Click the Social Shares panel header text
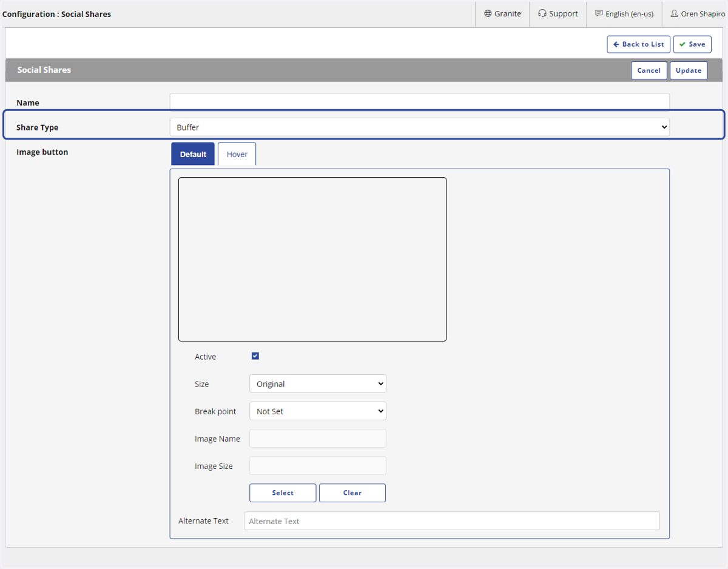The image size is (728, 569). click(x=44, y=70)
